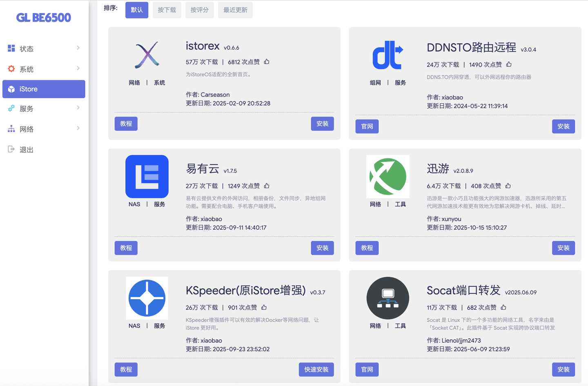Click the 迅游 app logo
Screen dimensions: 588x386
tap(388, 176)
